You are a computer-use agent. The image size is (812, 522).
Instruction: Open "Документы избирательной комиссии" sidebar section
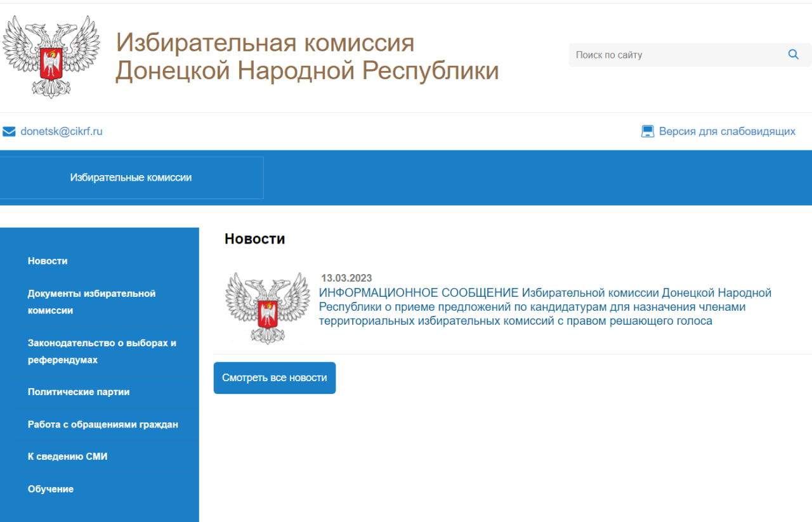point(91,302)
